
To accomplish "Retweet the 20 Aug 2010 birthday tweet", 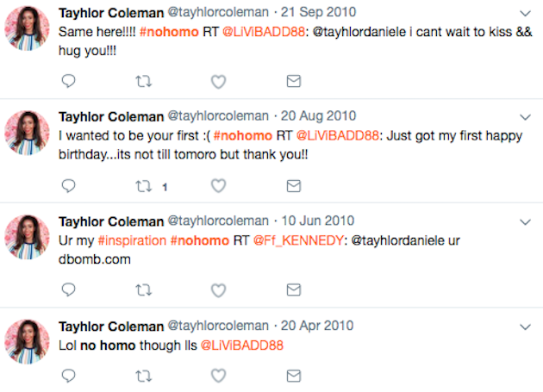I will tap(143, 186).
